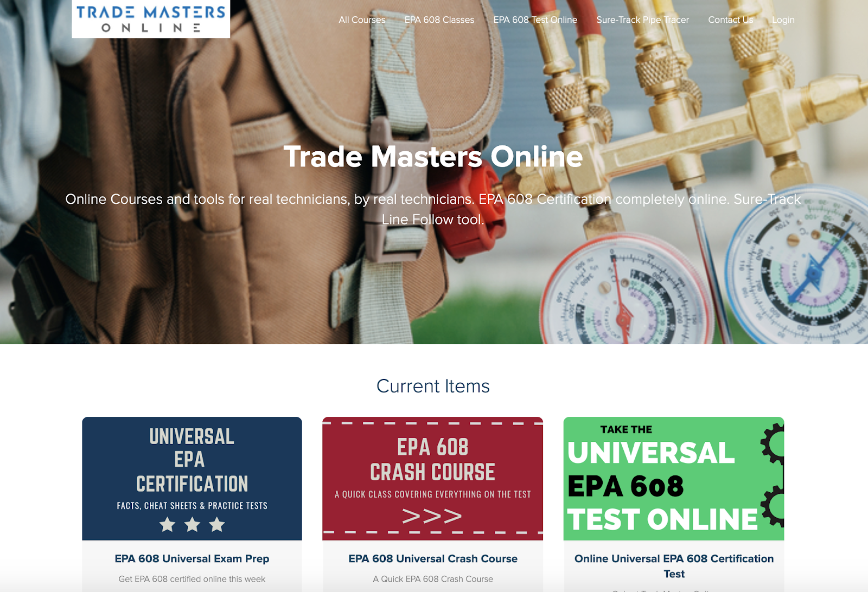Click the Trade Masters Online logo

(x=151, y=18)
